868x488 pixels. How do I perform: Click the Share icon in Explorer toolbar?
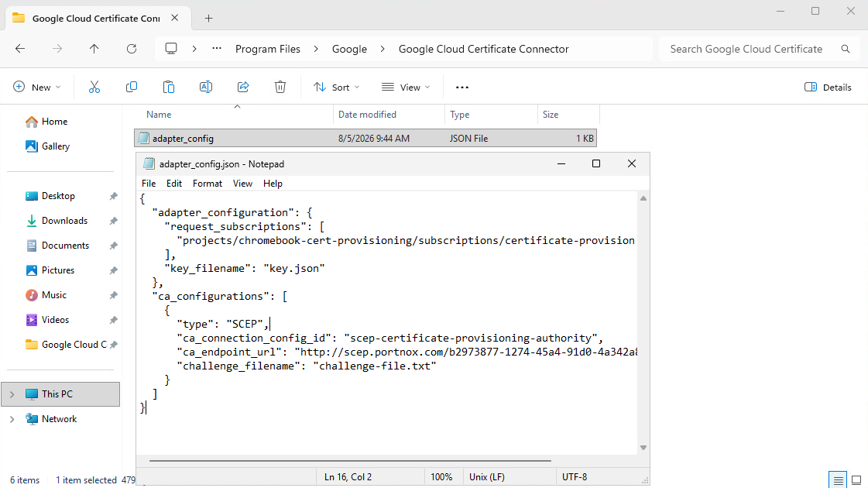243,87
